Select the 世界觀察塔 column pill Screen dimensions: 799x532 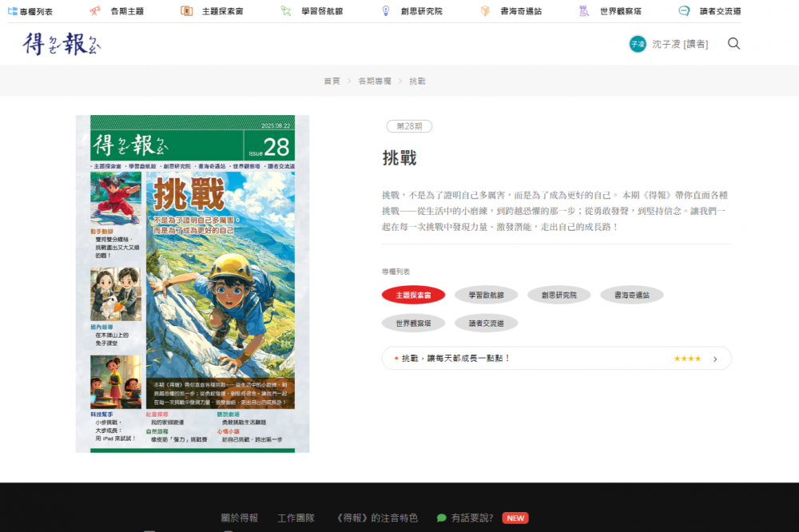[x=413, y=324]
